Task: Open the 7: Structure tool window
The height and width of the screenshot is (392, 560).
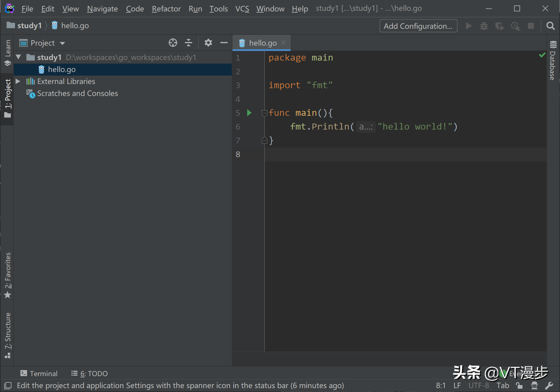Action: [x=8, y=335]
